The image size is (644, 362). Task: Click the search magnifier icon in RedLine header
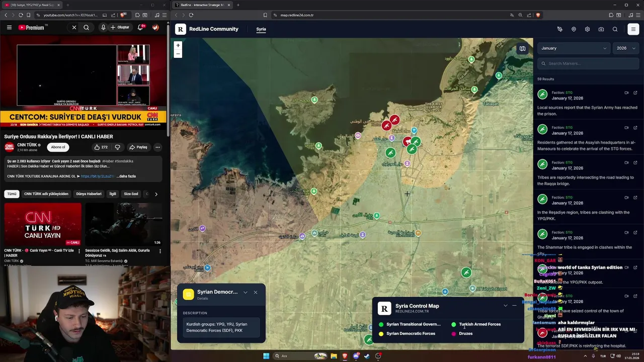coord(615,29)
